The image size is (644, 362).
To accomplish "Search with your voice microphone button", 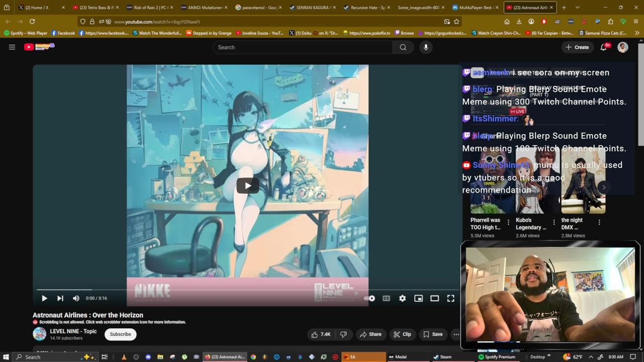I will (426, 47).
